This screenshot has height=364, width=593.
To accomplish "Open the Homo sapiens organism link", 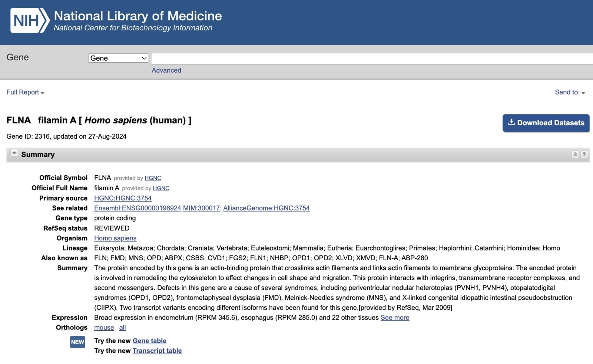I will [x=115, y=238].
